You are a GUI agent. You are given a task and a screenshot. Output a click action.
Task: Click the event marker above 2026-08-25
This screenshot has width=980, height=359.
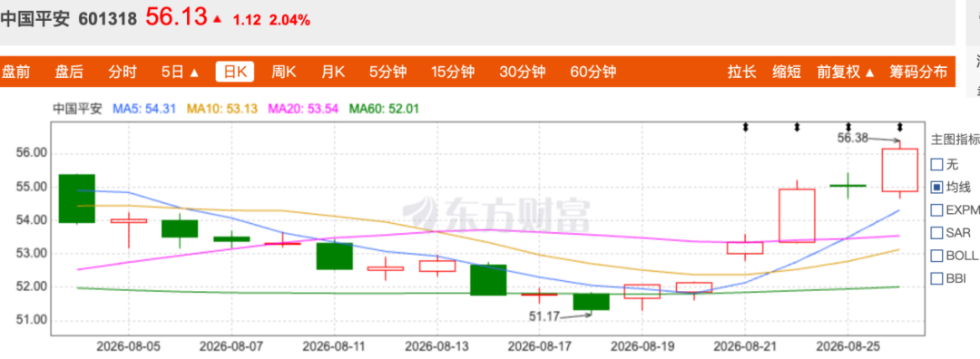coord(848,127)
